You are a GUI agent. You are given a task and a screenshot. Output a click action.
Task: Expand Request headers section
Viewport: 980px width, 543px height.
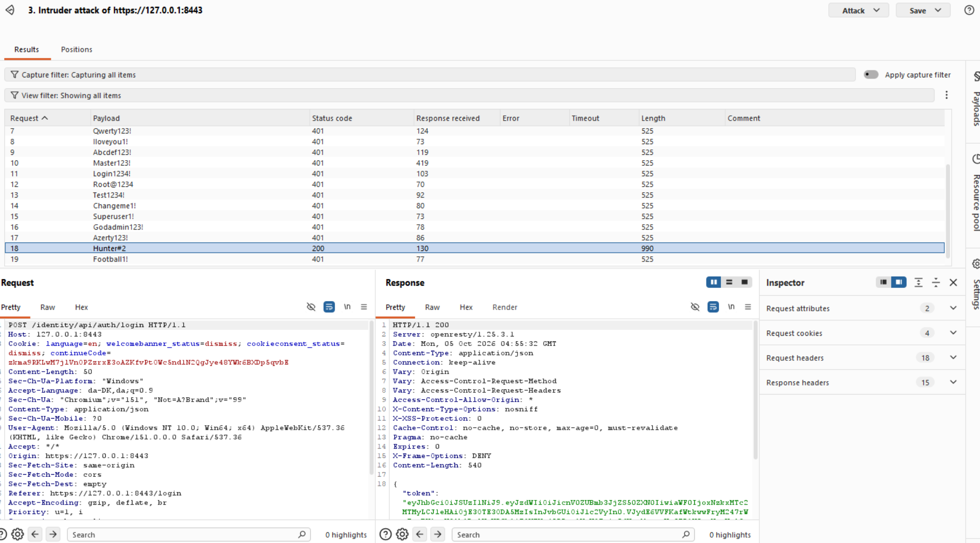[x=953, y=357]
